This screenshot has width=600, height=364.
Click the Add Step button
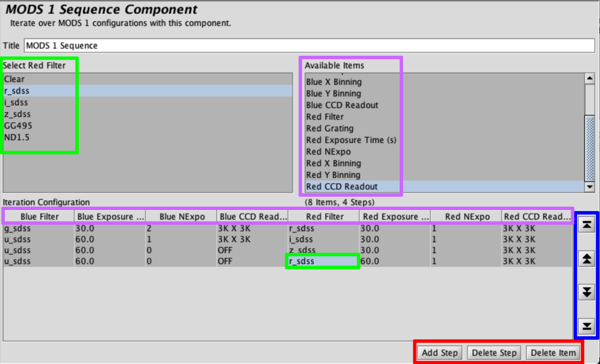tap(439, 353)
